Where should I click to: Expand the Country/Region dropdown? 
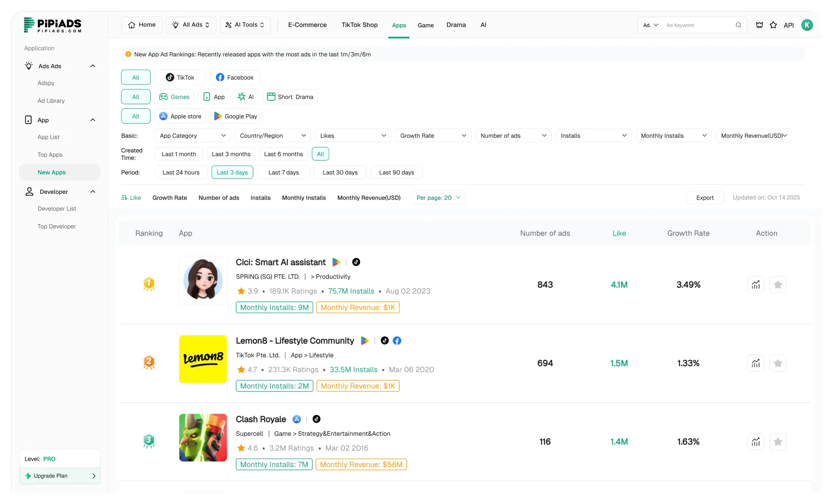click(x=273, y=136)
